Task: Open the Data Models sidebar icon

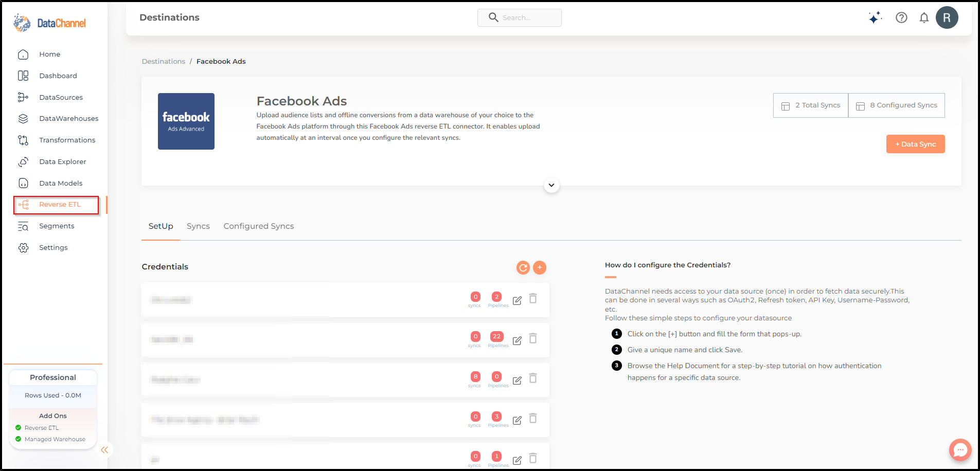Action: coord(23,183)
